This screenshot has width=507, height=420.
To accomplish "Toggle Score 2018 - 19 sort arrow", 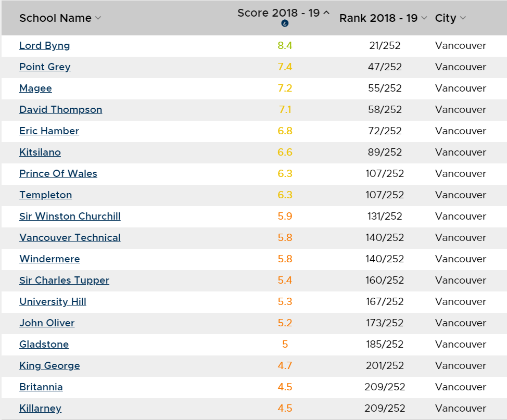I will pos(326,12).
